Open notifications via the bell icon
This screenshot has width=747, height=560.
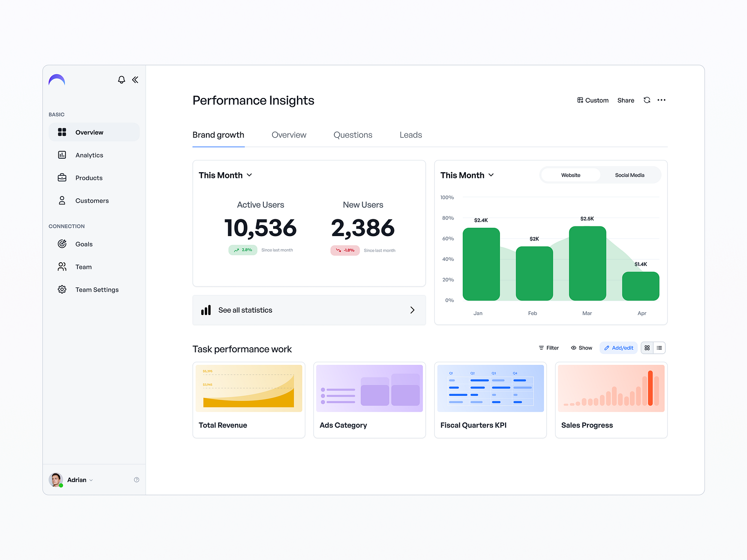[121, 80]
